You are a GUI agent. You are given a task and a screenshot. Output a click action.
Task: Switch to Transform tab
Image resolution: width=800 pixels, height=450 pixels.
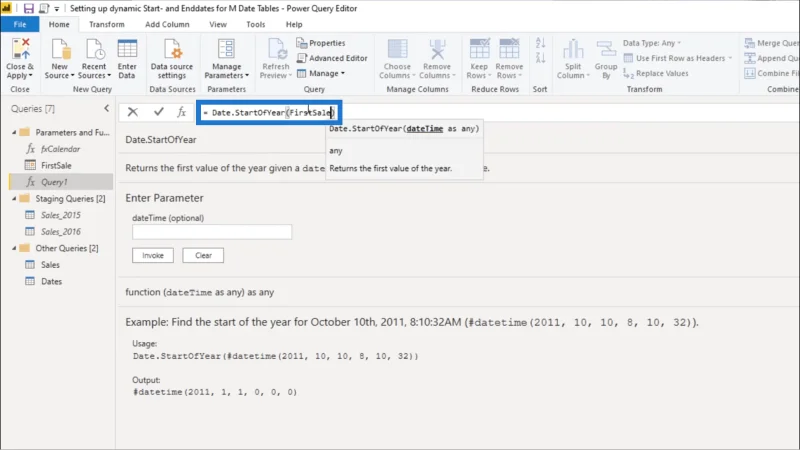coord(107,24)
